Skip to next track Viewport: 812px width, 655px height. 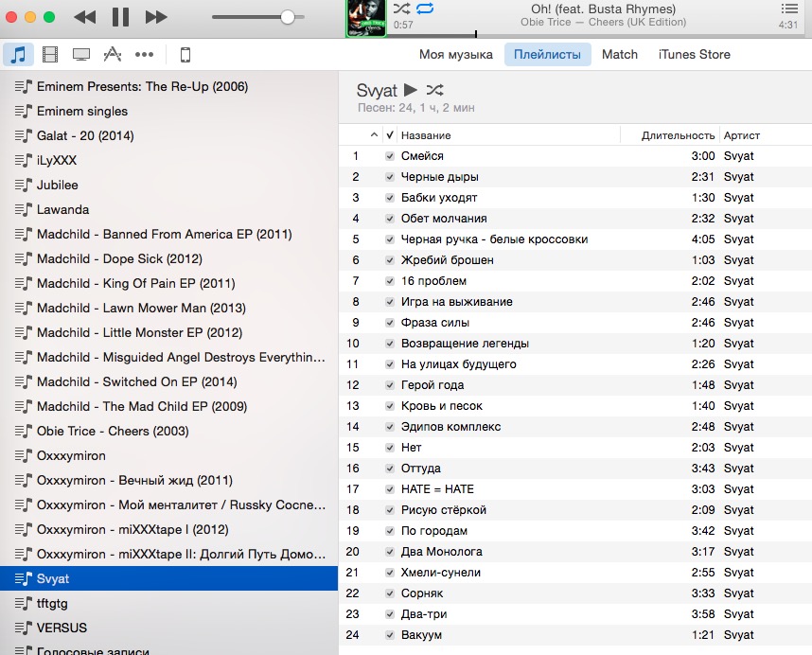[x=156, y=17]
